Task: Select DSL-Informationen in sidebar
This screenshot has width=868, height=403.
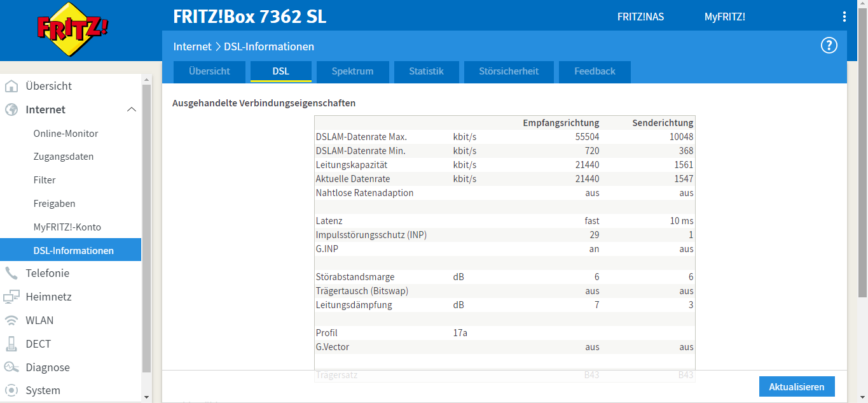Action: pyautogui.click(x=71, y=250)
